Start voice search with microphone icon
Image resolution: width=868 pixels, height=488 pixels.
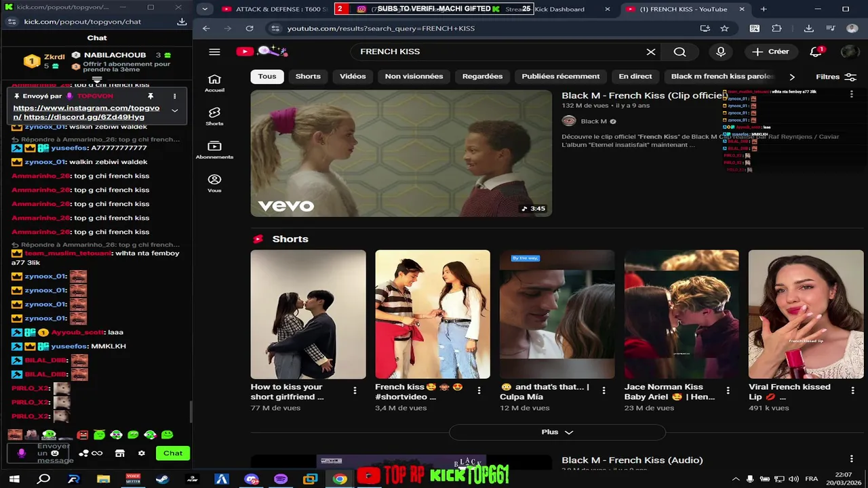tap(721, 52)
